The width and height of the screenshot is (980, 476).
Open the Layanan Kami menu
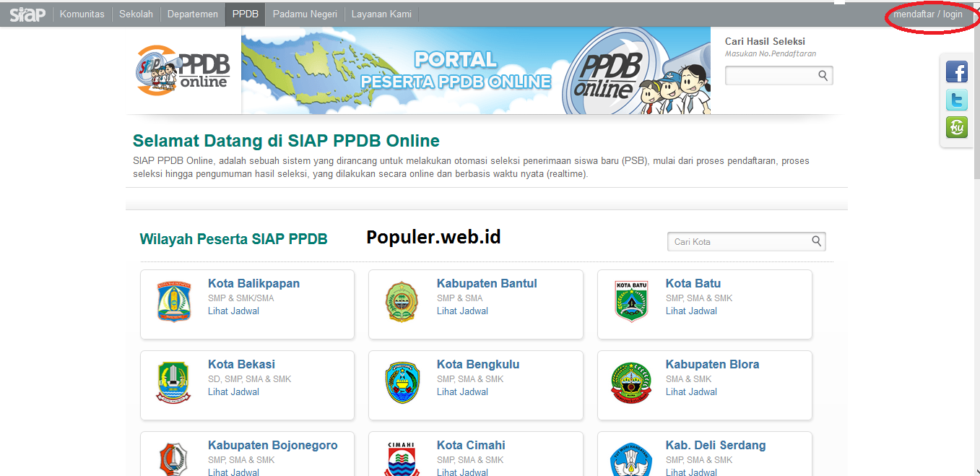click(381, 14)
